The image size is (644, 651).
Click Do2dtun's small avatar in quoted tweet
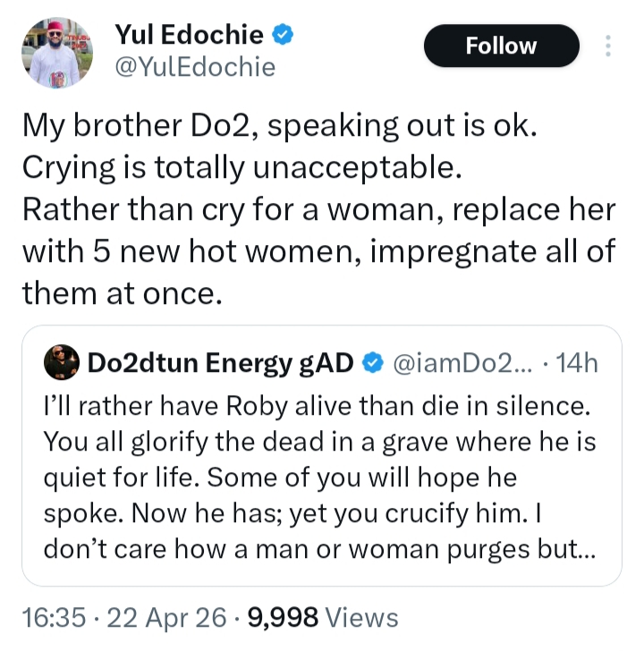[61, 362]
